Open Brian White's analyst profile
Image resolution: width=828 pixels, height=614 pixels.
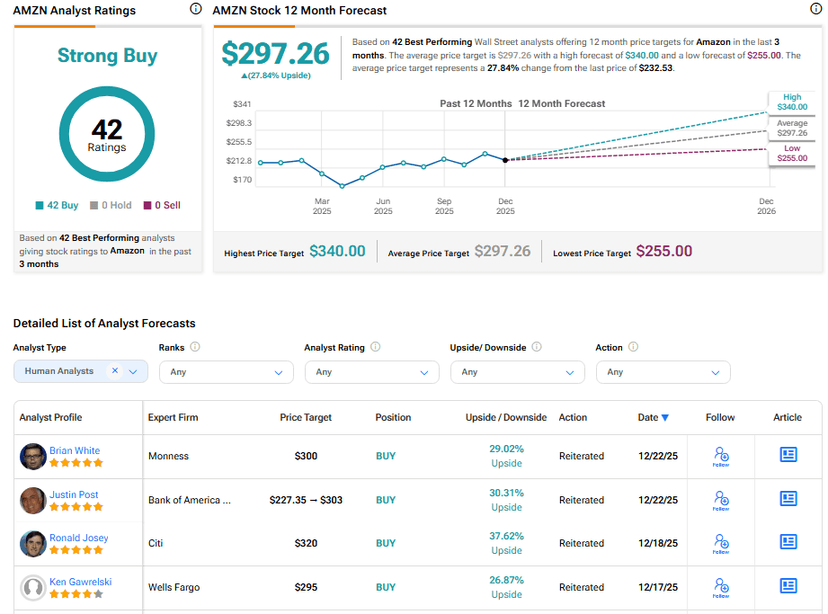click(x=74, y=450)
